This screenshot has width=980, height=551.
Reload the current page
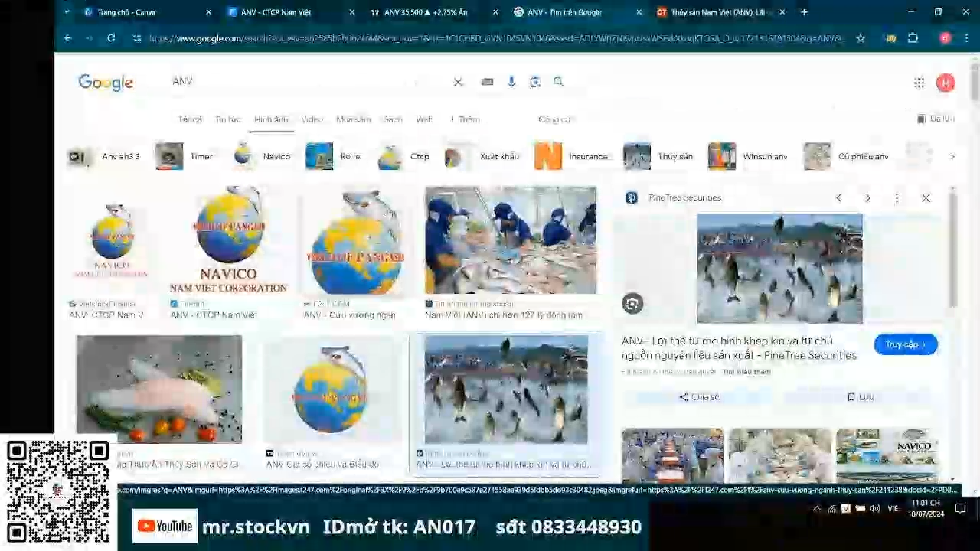111,38
